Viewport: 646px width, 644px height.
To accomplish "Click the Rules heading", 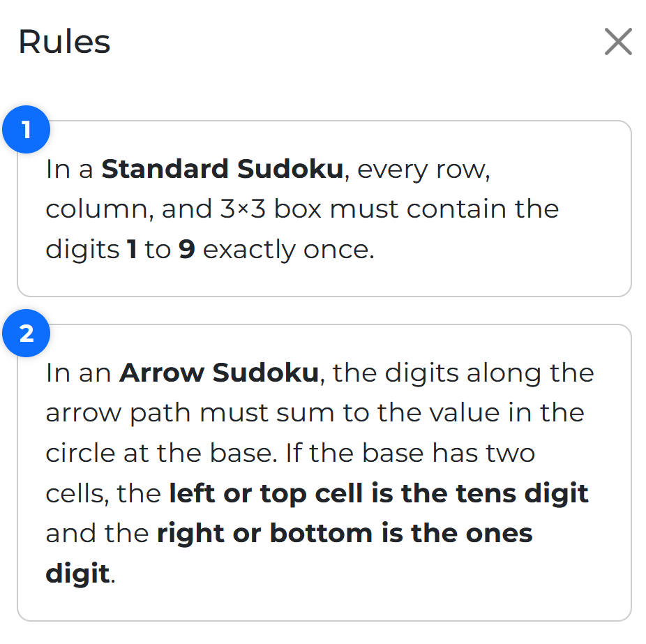I will pos(64,42).
